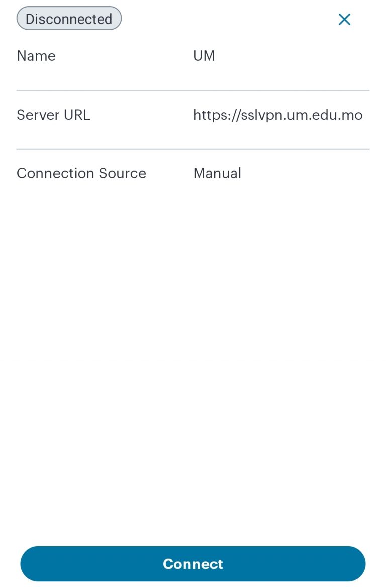Tap the Server URL row to edit it
Image resolution: width=386 pixels, height=588 pixels.
193,115
